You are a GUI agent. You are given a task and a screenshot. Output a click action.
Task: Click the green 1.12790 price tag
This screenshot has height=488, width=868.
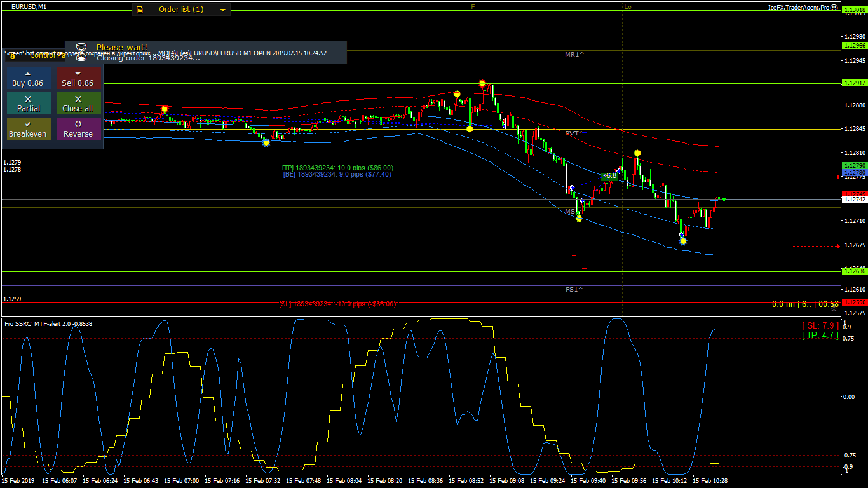point(854,166)
